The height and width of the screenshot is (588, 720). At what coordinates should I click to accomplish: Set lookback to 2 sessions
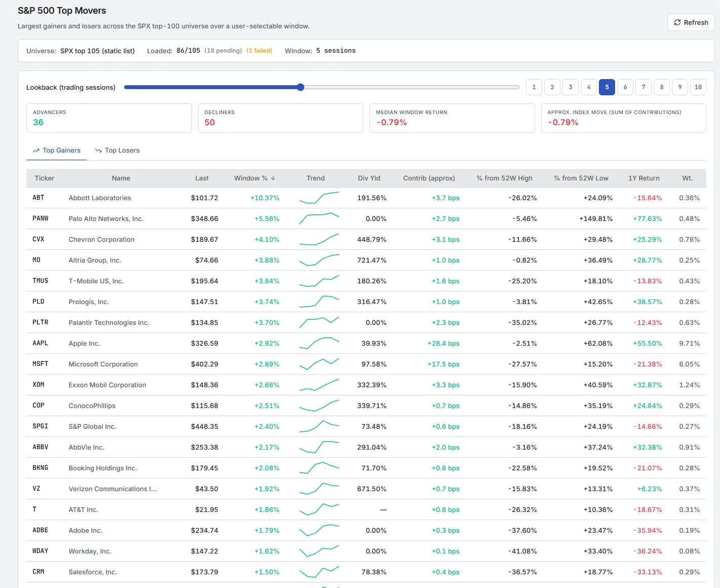552,87
